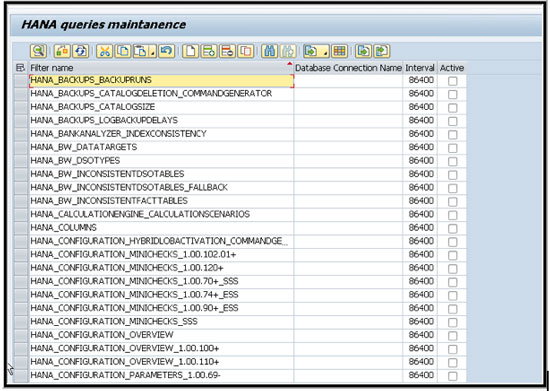Click the last toolbar transfer icon
Image resolution: width=550 pixels, height=391 pixels.
(382, 51)
